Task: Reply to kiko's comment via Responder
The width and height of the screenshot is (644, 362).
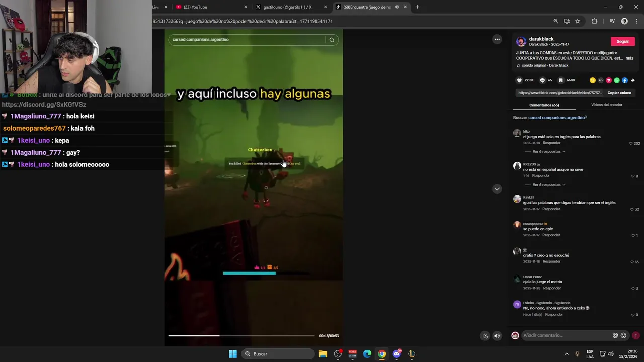Action: 551,143
